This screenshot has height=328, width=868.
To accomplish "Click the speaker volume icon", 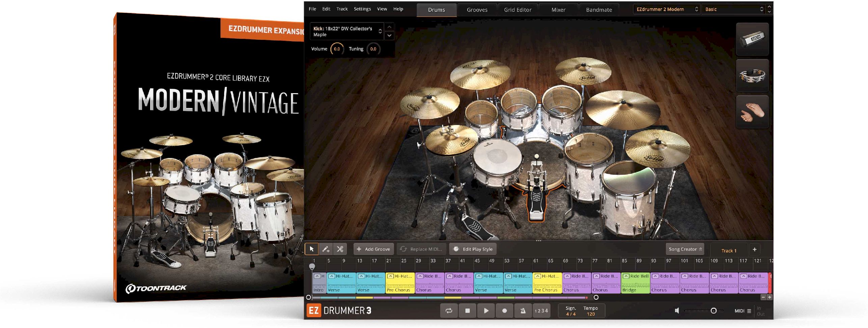I will 677,311.
